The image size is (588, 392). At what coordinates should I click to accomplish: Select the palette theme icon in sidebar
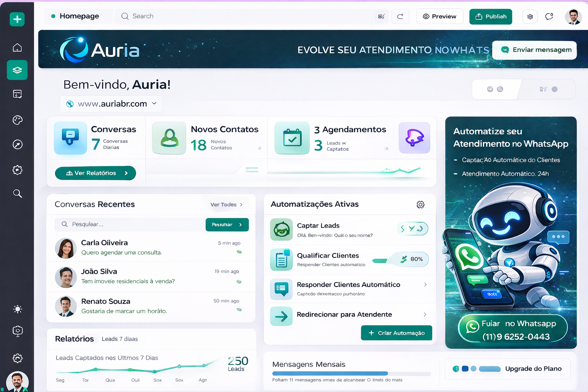pyautogui.click(x=17, y=120)
